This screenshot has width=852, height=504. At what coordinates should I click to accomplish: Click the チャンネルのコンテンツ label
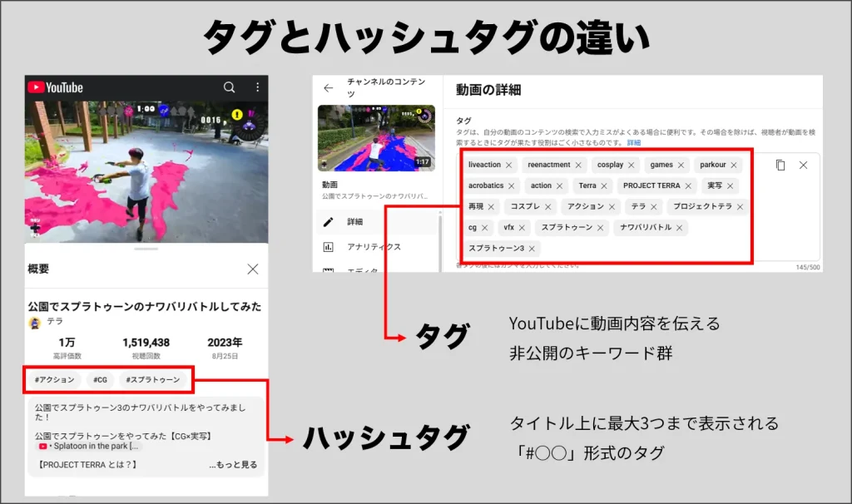pyautogui.click(x=386, y=87)
